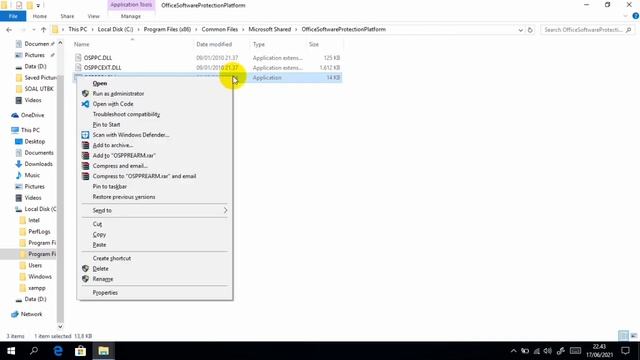Open taskbar search magnifier
Screen dimensions: 640x360
[x=34, y=351]
